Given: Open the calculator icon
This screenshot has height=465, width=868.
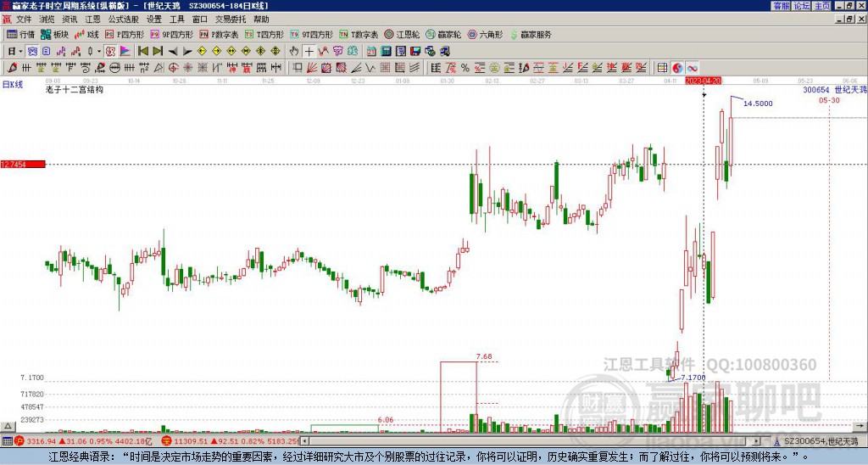Looking at the screenshot, I should pyautogui.click(x=386, y=51).
